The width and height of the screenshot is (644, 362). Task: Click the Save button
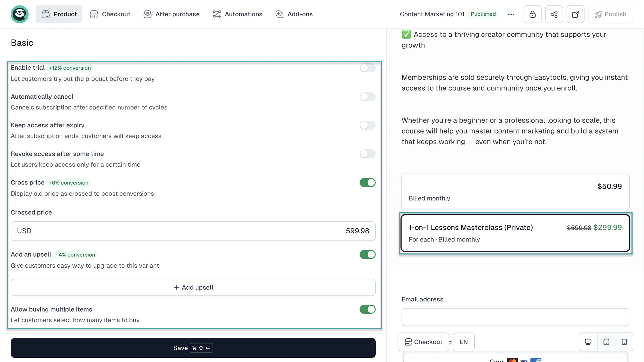tap(193, 348)
